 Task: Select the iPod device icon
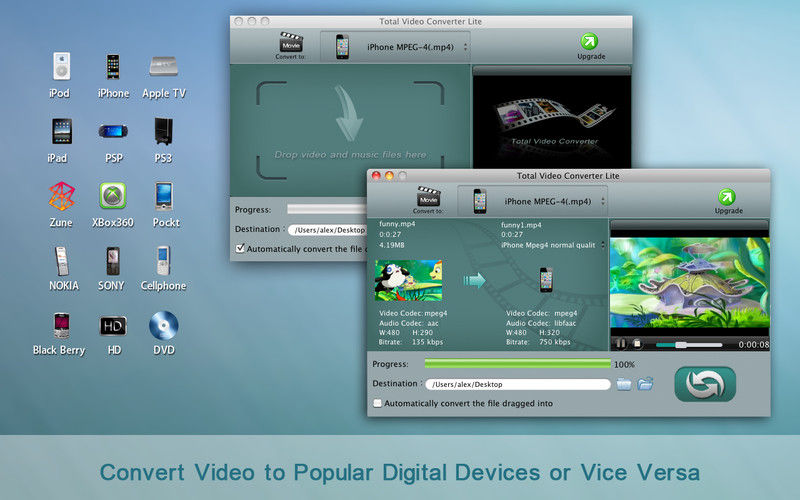coord(61,66)
